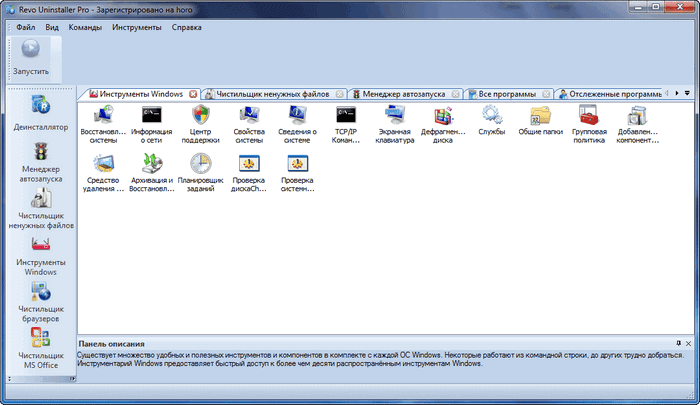Close the Менеджер автозапуска tab
Viewport: 700px width, 405px height.
pyautogui.click(x=455, y=94)
